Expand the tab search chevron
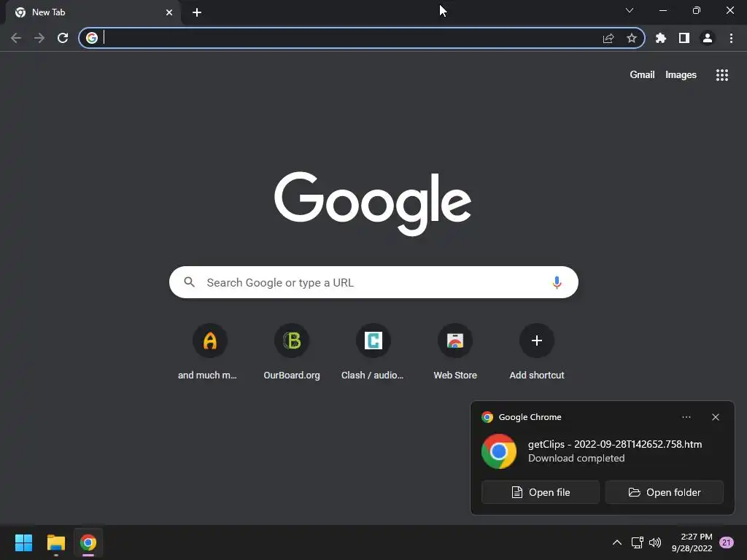The height and width of the screenshot is (560, 747). point(630,10)
